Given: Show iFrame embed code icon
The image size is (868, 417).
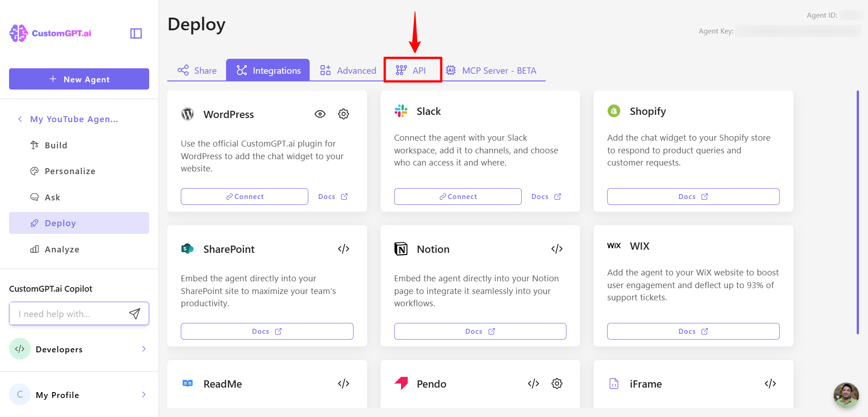Looking at the screenshot, I should 770,384.
